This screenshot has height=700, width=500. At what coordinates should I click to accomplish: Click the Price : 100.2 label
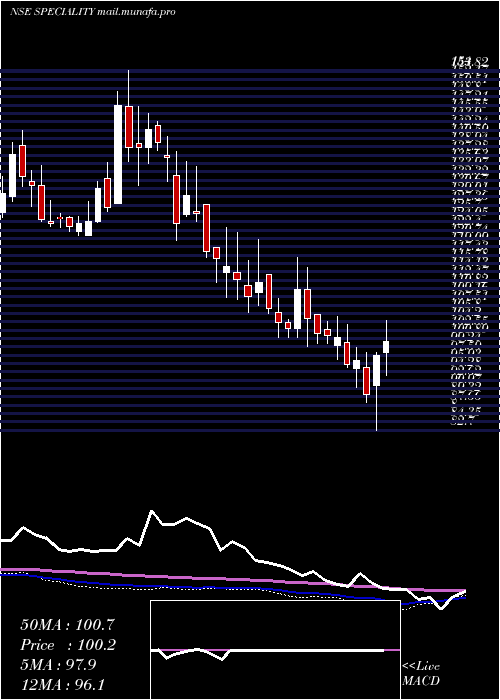[x=68, y=645]
